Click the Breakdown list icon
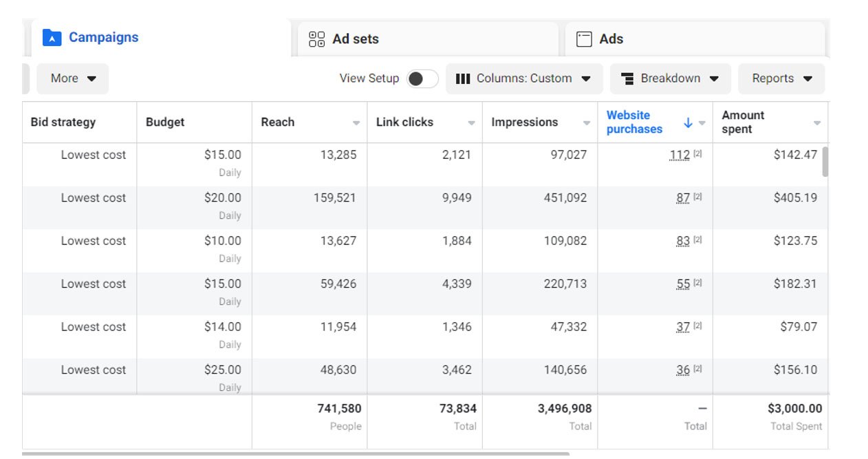The width and height of the screenshot is (868, 459). pyautogui.click(x=627, y=78)
